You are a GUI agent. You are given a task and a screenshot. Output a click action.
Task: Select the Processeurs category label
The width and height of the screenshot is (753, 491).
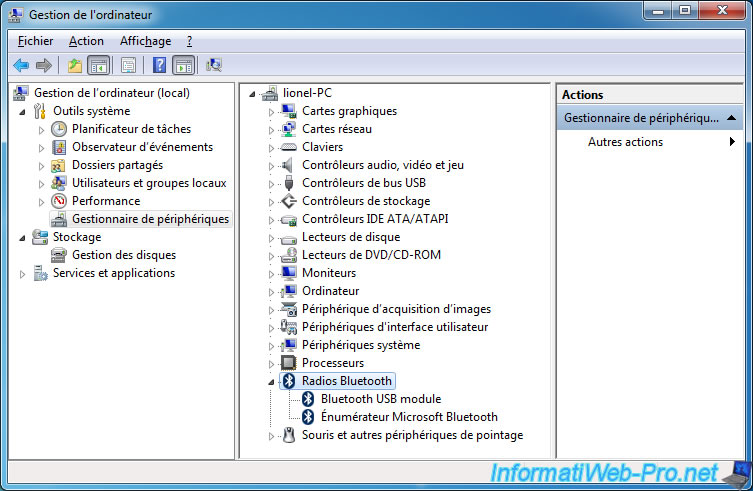333,363
